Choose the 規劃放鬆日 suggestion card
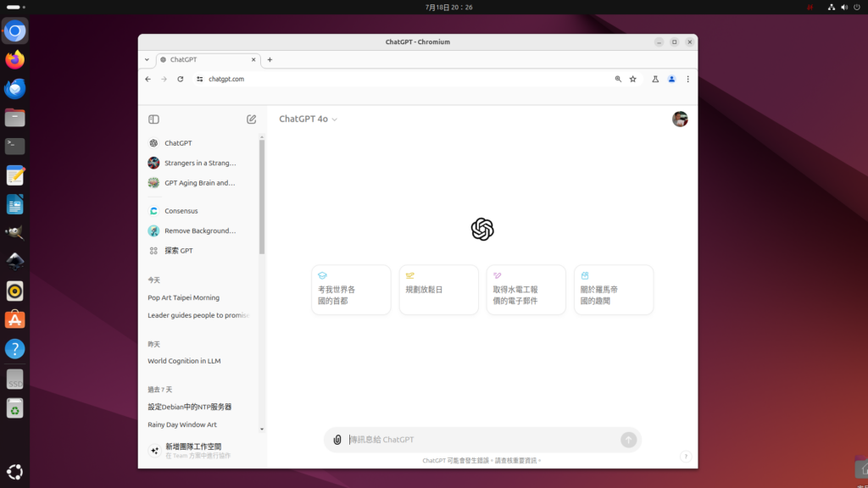The image size is (868, 488). (x=438, y=290)
